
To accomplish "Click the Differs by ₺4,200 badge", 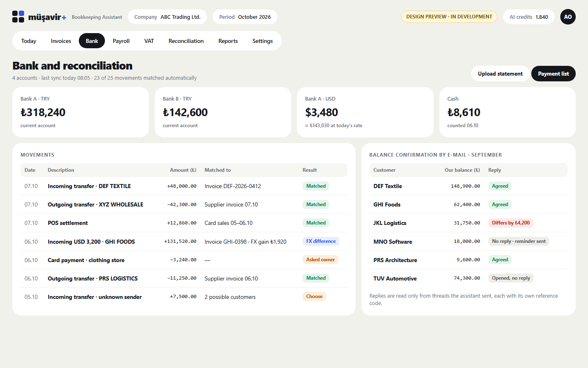I will tap(511, 223).
